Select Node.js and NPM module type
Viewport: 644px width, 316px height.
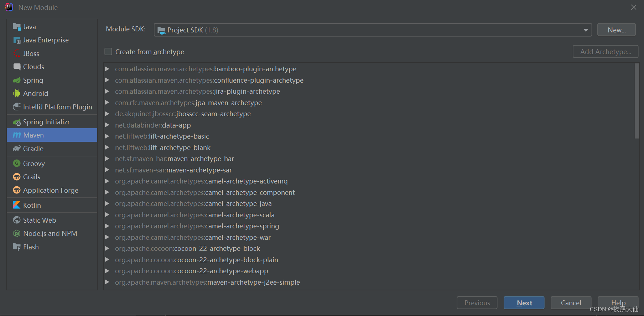click(52, 233)
